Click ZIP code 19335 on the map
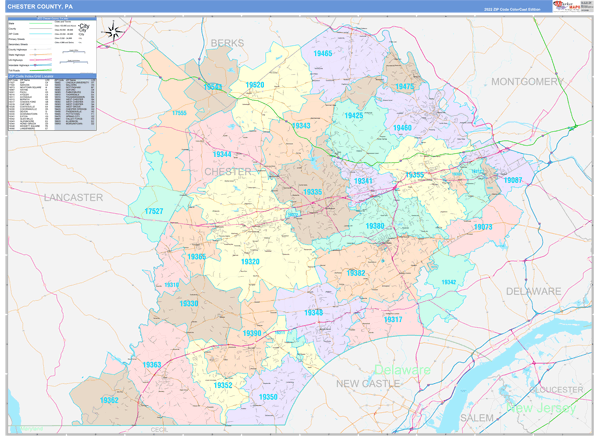600x436 pixels. click(313, 192)
